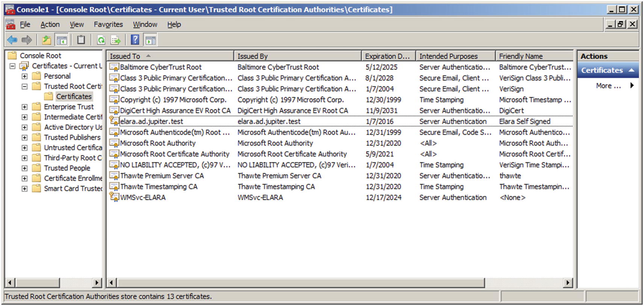Click list pane scroll right arrow

click(568, 283)
